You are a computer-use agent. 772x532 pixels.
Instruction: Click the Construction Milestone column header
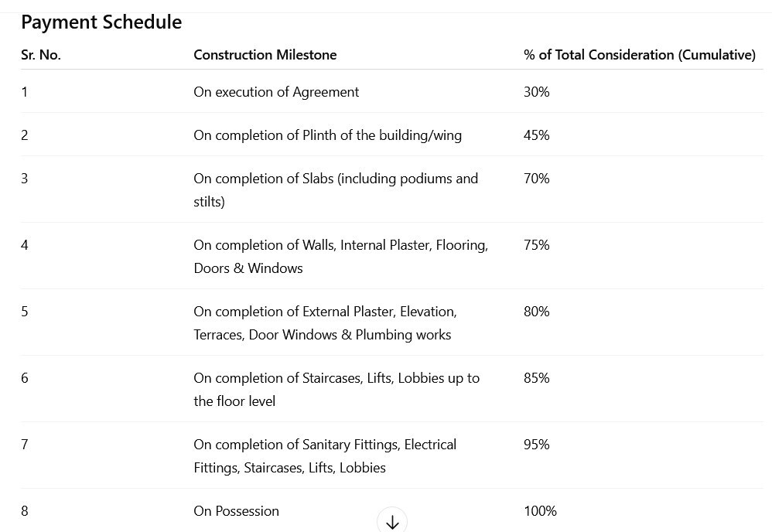(265, 55)
